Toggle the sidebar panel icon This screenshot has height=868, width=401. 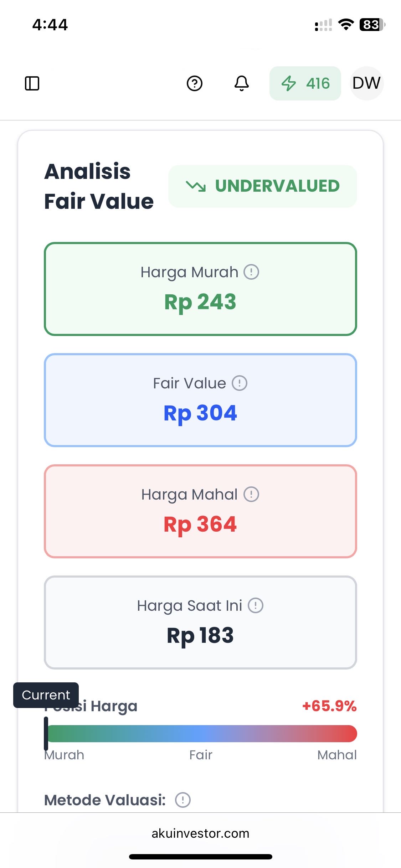pyautogui.click(x=32, y=83)
